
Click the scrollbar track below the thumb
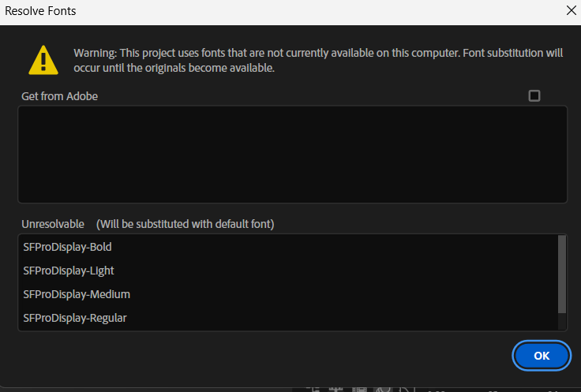(562, 322)
